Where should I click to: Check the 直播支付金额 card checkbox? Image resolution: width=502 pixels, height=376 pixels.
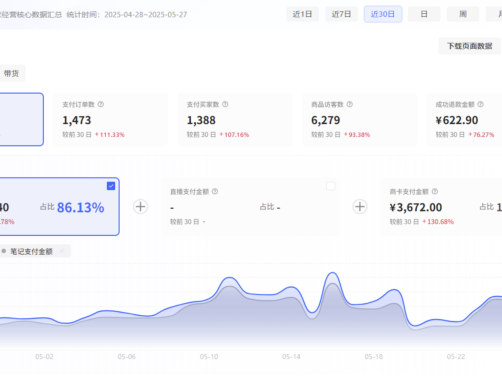330,186
